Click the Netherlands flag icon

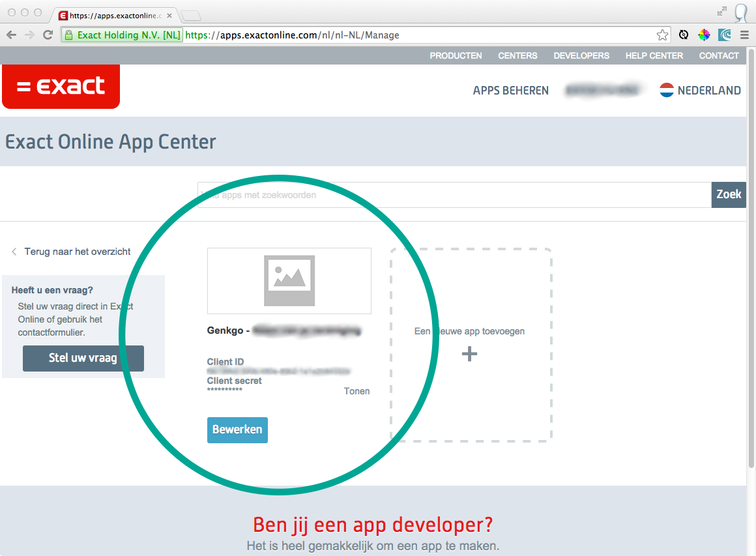coord(666,90)
